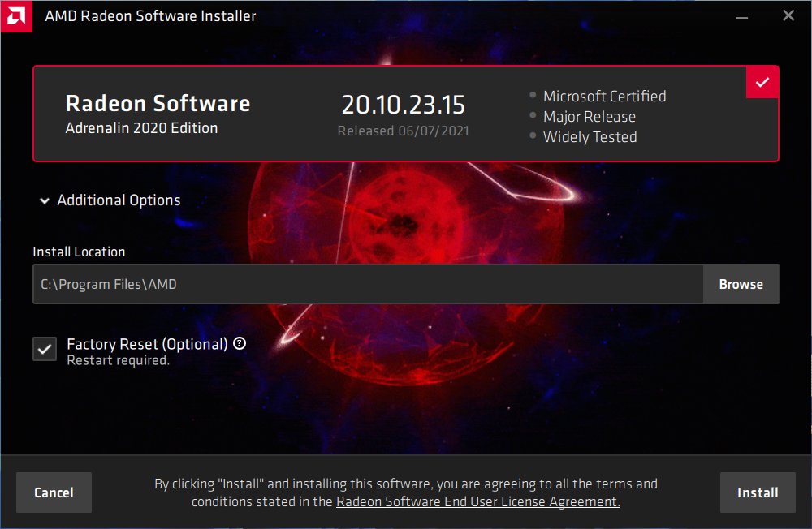
Task: Click the Additional Options heading text
Action: (x=119, y=200)
